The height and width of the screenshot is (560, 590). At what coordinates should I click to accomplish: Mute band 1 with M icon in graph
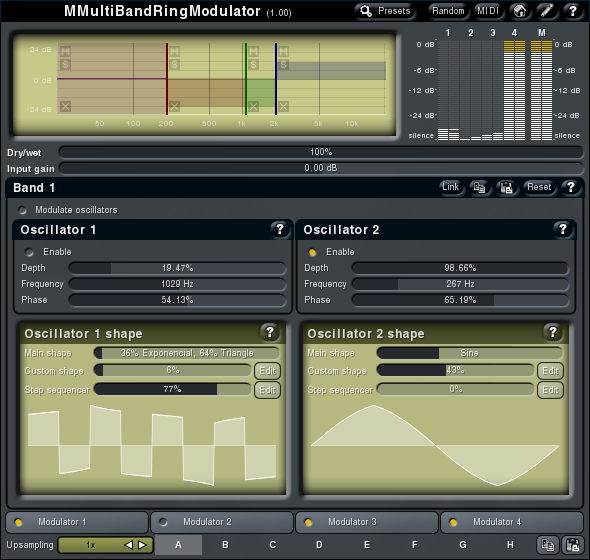[x=65, y=51]
